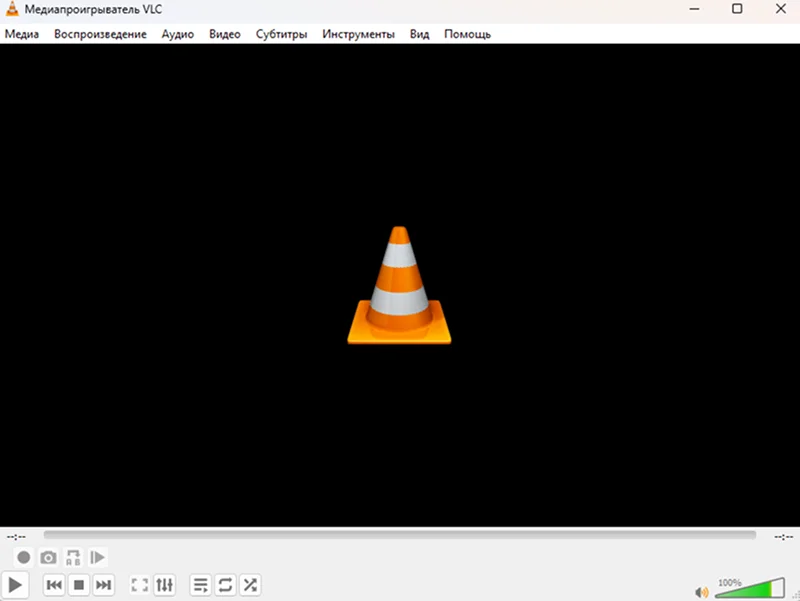Screen dimensions: 800x601
Task: Open the Медиа menu
Action: pyautogui.click(x=22, y=34)
